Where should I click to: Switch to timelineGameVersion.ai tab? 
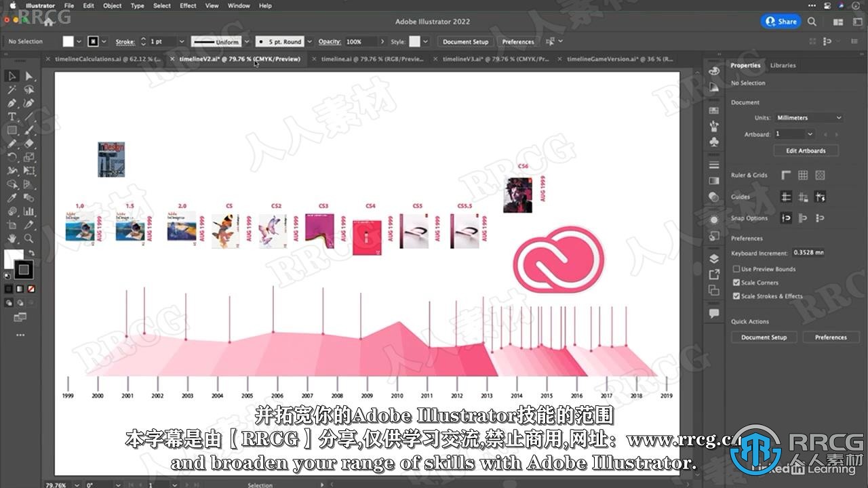pyautogui.click(x=620, y=59)
